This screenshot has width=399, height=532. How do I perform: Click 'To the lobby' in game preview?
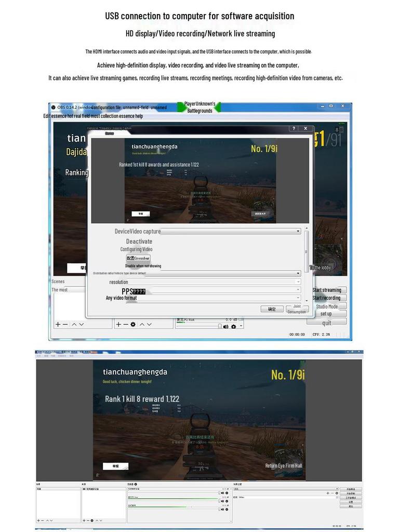(x=320, y=268)
